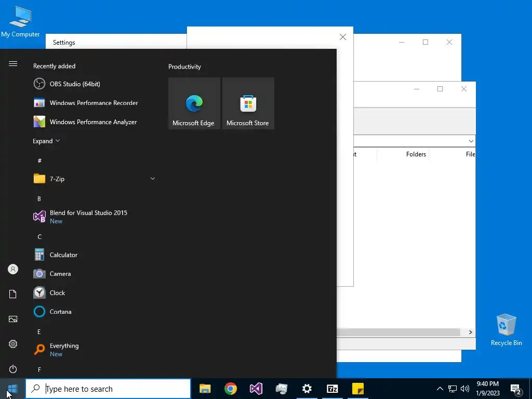Open the Power options in Start
Image resolution: width=532 pixels, height=399 pixels.
[x=13, y=369]
